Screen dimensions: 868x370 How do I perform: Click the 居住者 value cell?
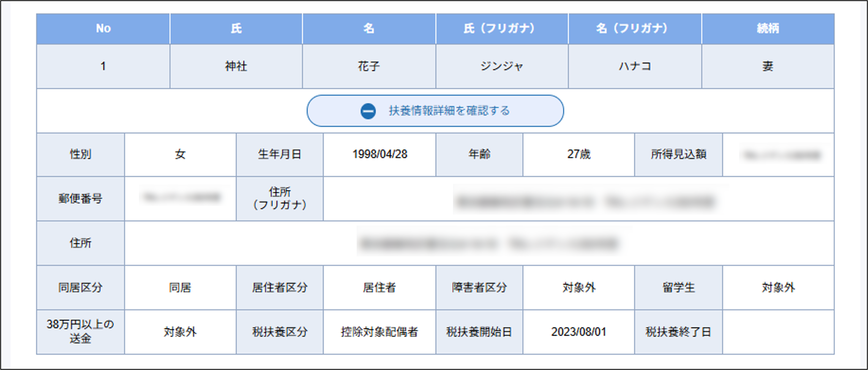point(380,287)
